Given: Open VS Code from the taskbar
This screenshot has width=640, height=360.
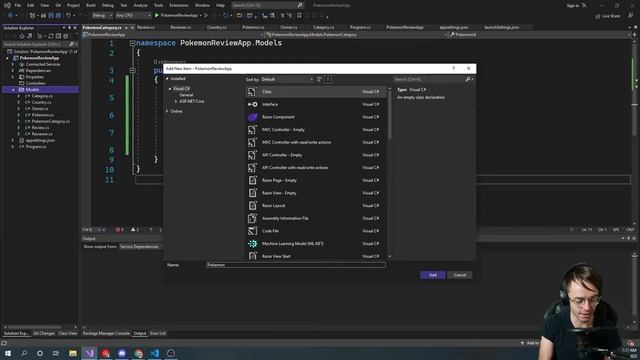Looking at the screenshot, I should [x=155, y=353].
